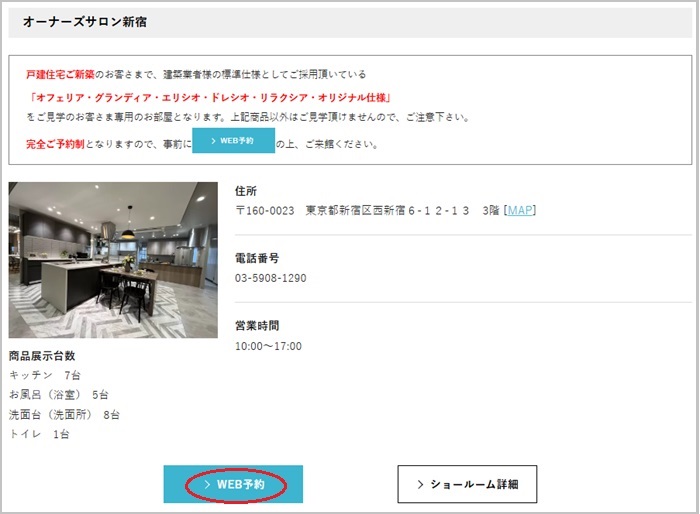Click the chevron arrow in ショールーム詳細 button

[419, 484]
